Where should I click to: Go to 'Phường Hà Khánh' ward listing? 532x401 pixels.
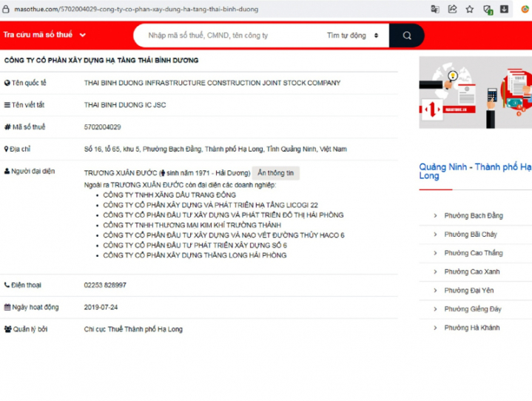pyautogui.click(x=471, y=328)
